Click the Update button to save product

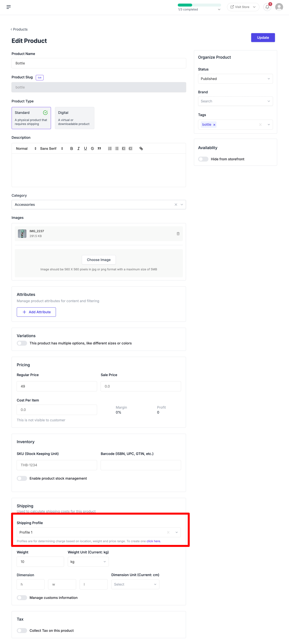click(x=263, y=37)
